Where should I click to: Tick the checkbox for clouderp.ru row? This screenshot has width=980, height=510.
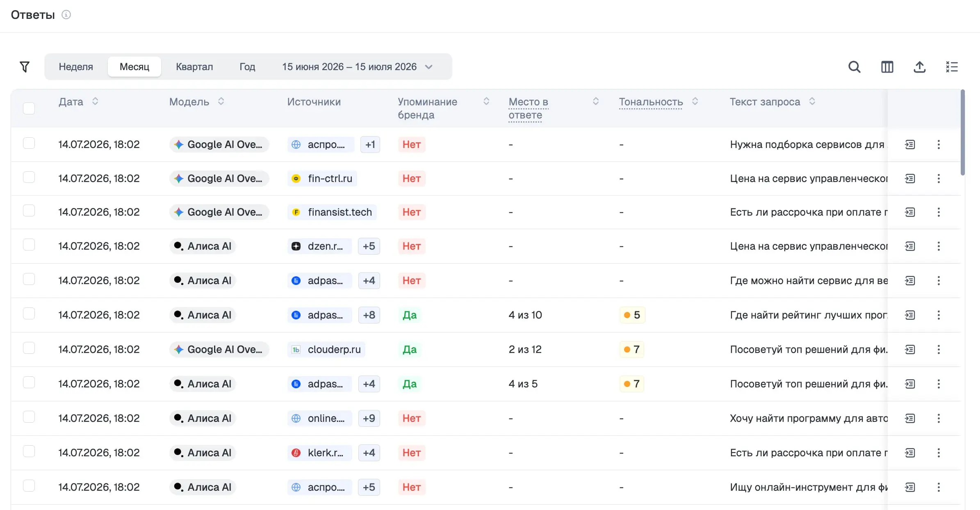point(29,348)
